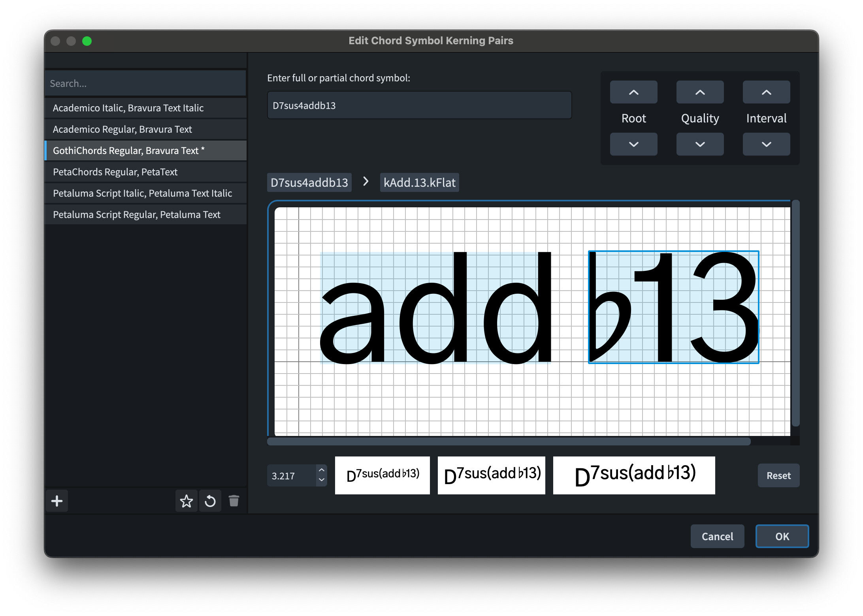Viewport: 863px width, 616px height.
Task: Click in the chord symbol input field
Action: (419, 105)
